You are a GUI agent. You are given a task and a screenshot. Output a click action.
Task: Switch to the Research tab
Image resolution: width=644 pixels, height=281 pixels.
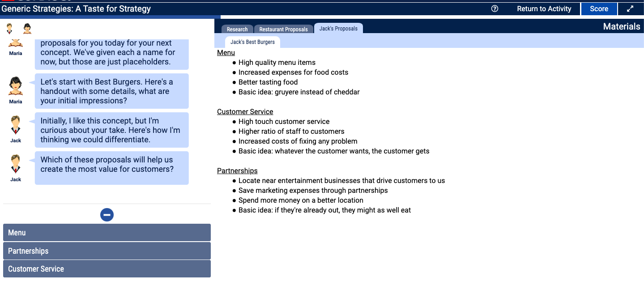point(237,29)
